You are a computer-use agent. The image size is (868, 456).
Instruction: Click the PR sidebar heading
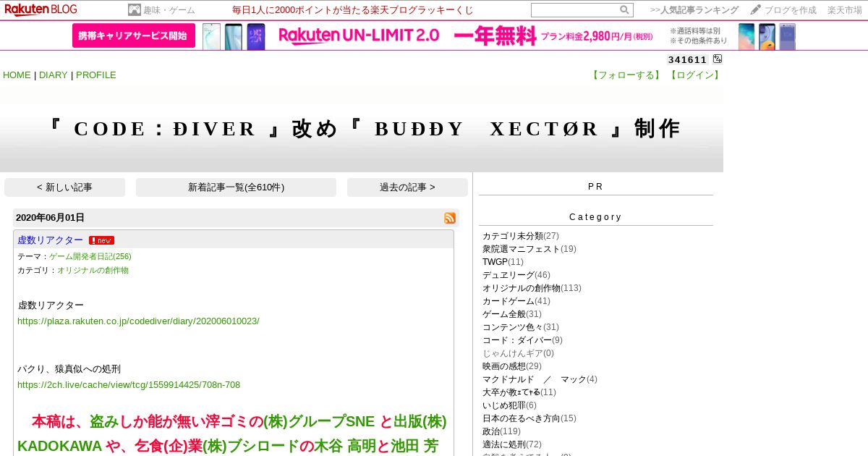point(595,187)
